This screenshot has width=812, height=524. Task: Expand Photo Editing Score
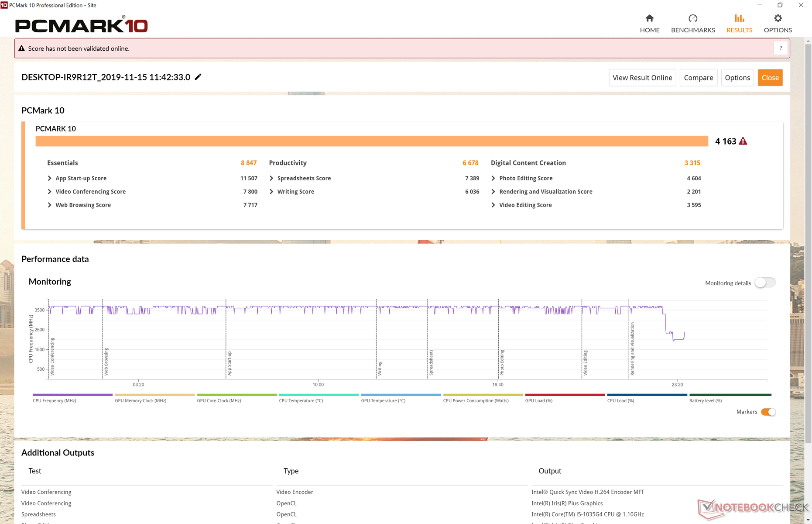(493, 178)
